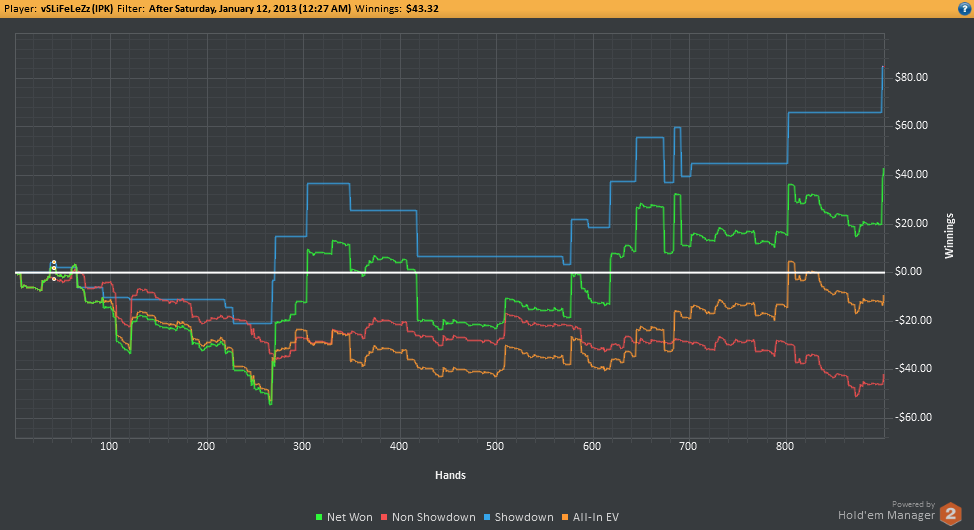Image resolution: width=974 pixels, height=530 pixels.
Task: Toggle the All-In EV legend entry
Action: coord(590,517)
